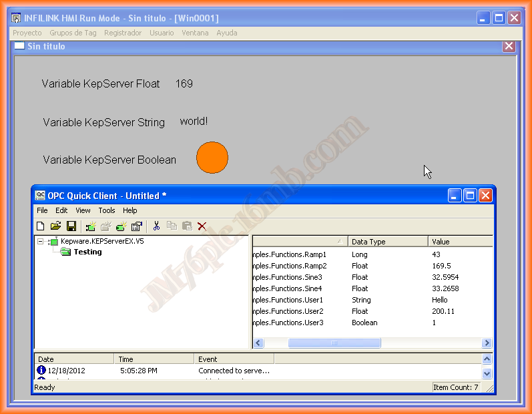
Task: Open the Proyecto menu in INFILINK HMI
Action: pyautogui.click(x=27, y=33)
